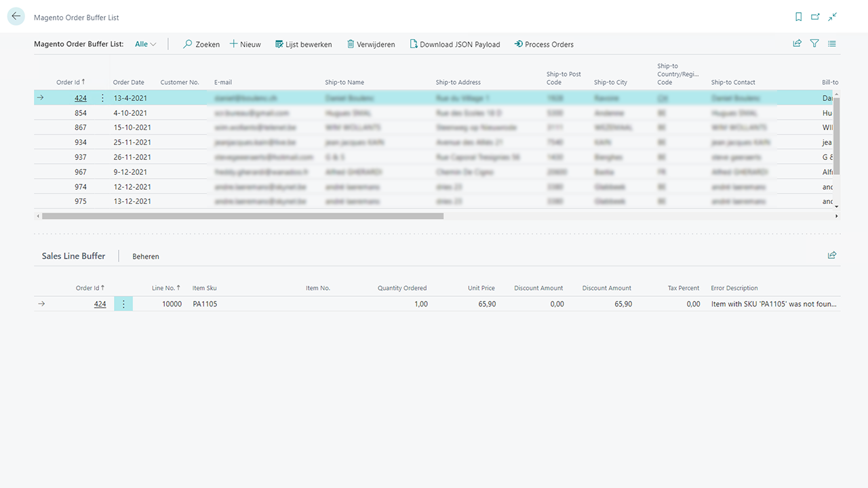The height and width of the screenshot is (488, 868).
Task: Open row menu for order 424
Action: 102,98
